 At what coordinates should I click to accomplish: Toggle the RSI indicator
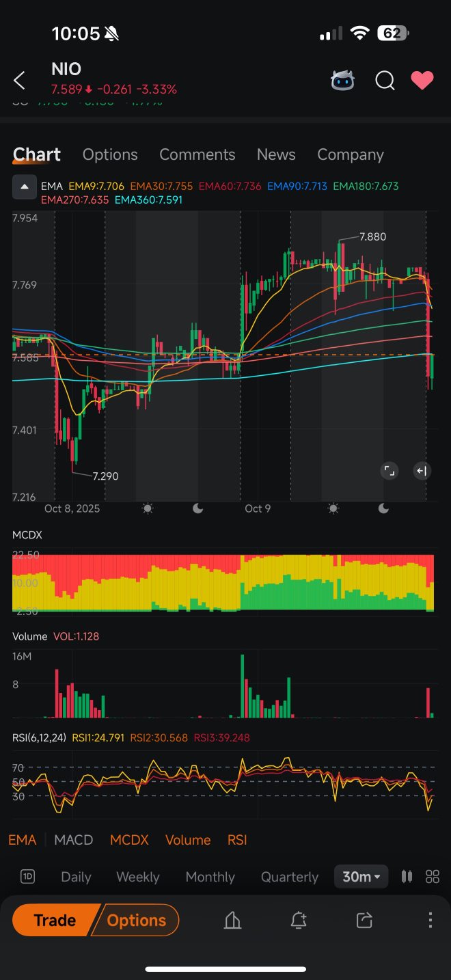coord(237,840)
